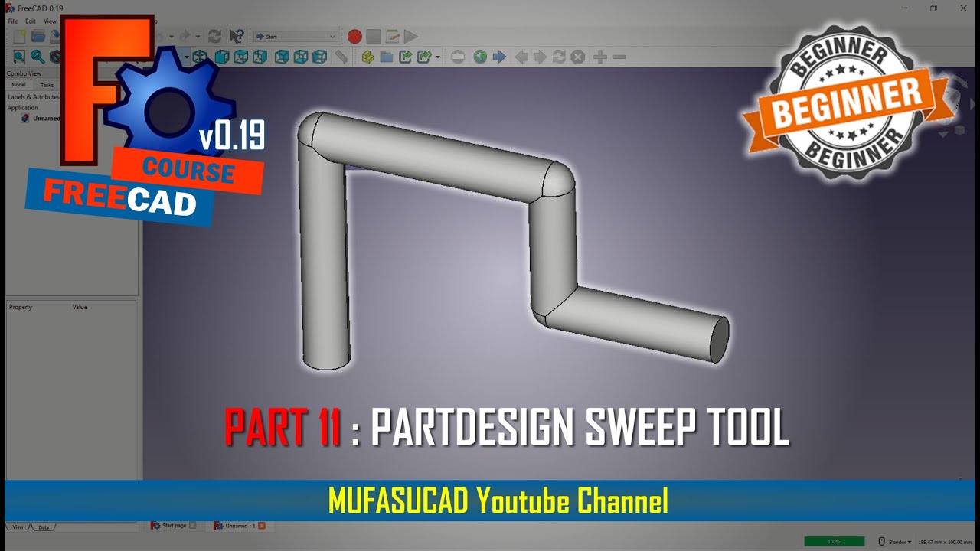Set the rear view cube

pos(282,57)
